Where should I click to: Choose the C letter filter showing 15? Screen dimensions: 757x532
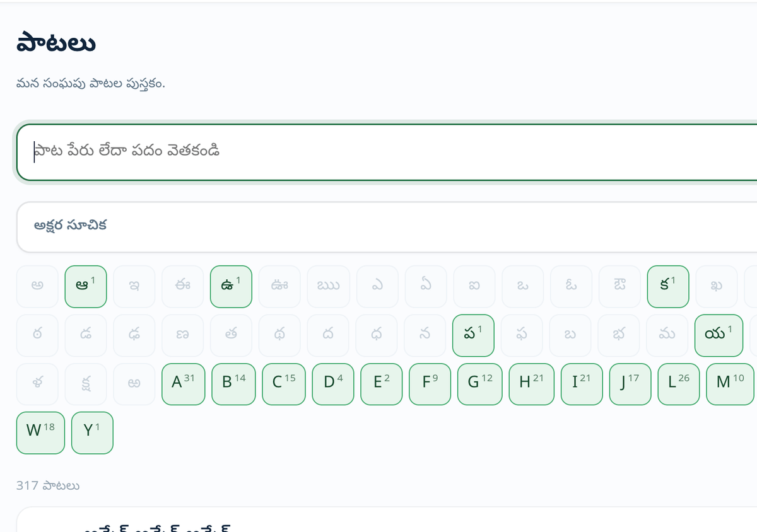click(x=284, y=384)
